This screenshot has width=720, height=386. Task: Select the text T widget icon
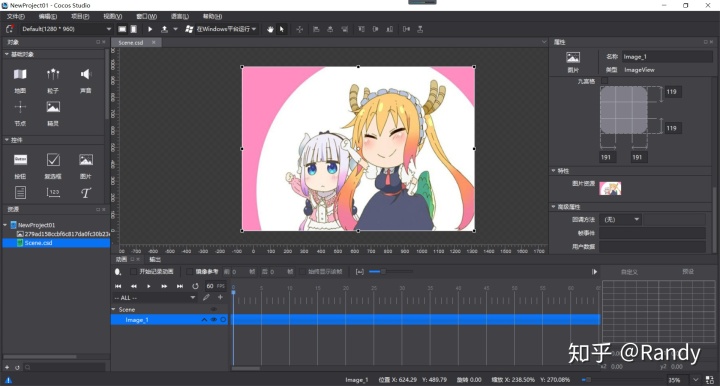85,193
